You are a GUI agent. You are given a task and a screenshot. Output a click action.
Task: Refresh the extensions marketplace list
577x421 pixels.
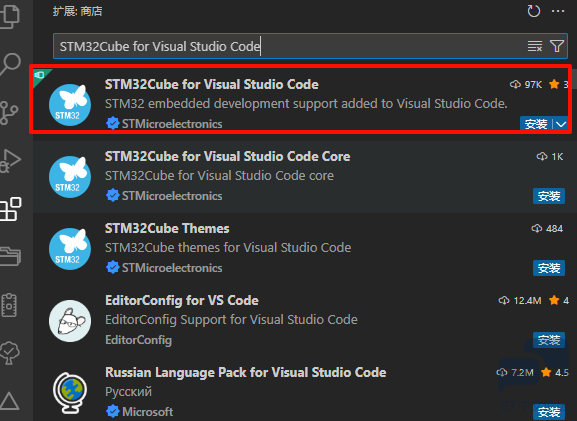[x=533, y=11]
